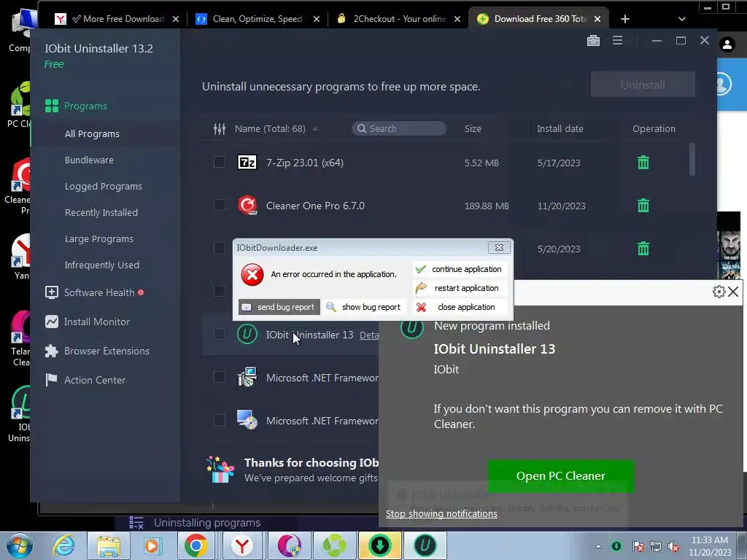Tick checkbox of the 5/20/2023 program row
Screen dimensions: 747x560
[x=219, y=248]
